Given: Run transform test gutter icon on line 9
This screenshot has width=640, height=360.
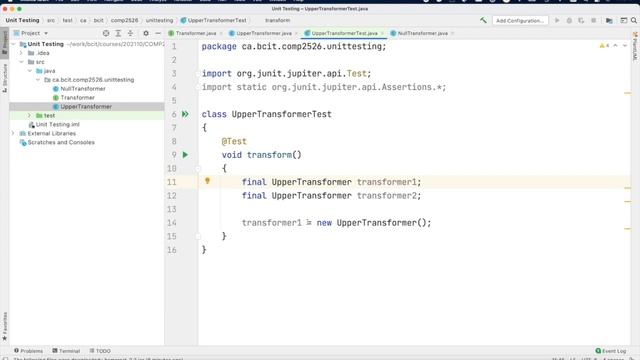Looking at the screenshot, I should pyautogui.click(x=185, y=155).
